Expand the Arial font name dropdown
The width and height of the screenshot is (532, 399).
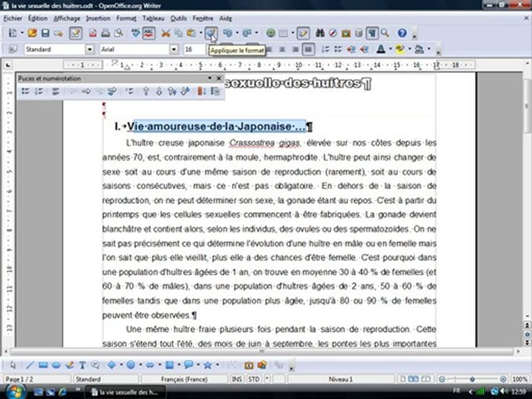173,49
